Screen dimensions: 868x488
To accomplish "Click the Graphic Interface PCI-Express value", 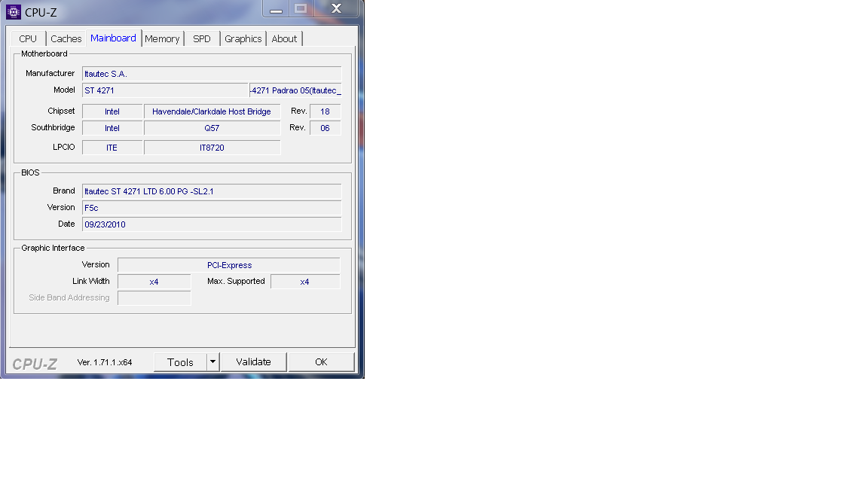I will click(x=229, y=266).
